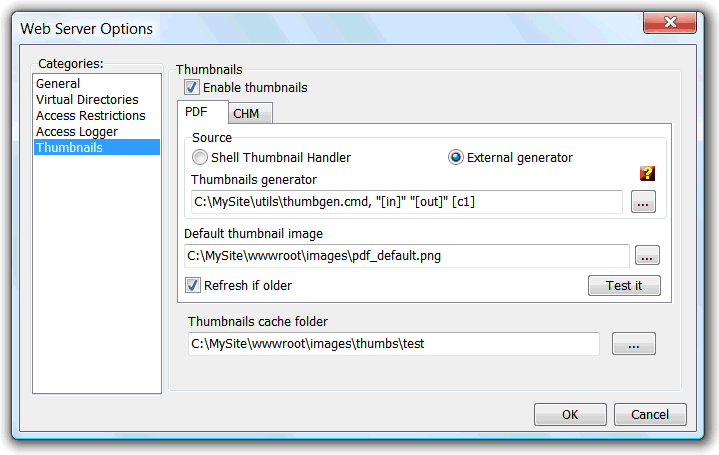Toggle Refresh if older checkbox
719x455 pixels.
click(x=193, y=285)
